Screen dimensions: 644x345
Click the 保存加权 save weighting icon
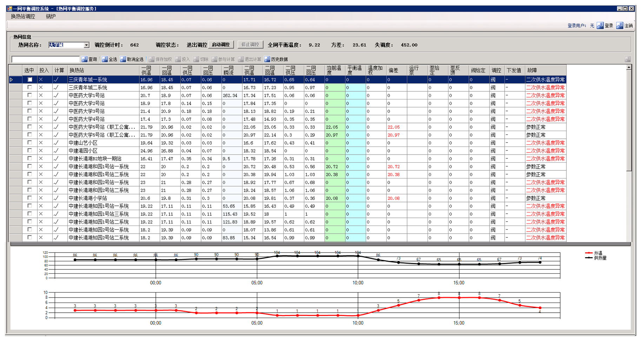(x=152, y=59)
